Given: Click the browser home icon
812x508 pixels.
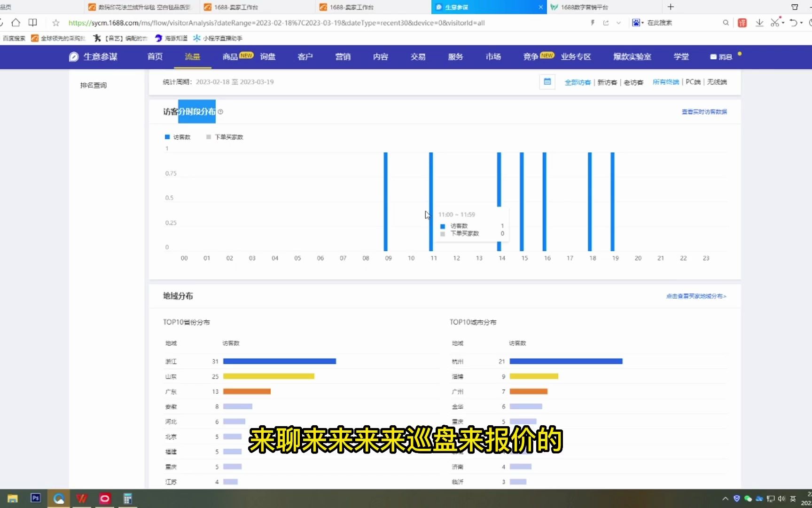Looking at the screenshot, I should [x=16, y=23].
